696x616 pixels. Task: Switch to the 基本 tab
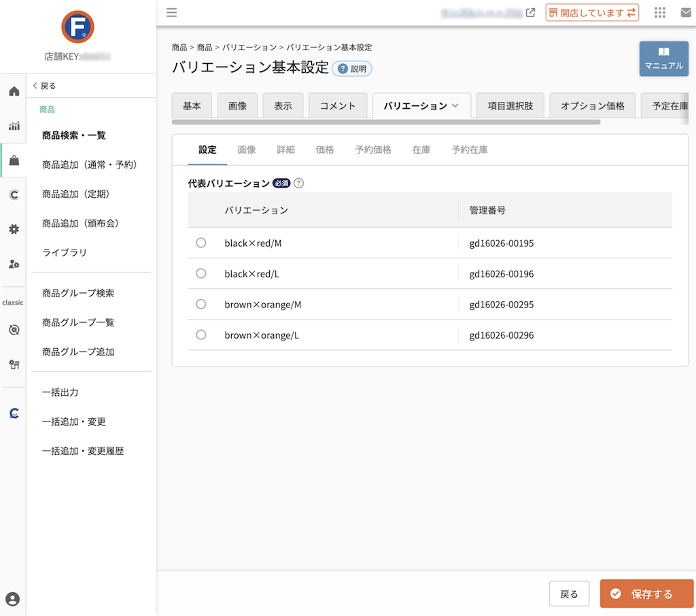(192, 105)
